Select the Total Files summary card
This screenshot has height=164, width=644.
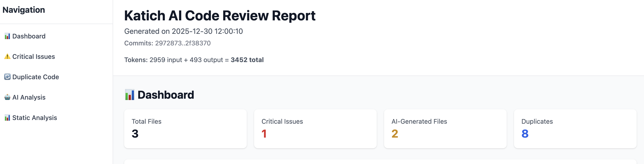pyautogui.click(x=186, y=128)
